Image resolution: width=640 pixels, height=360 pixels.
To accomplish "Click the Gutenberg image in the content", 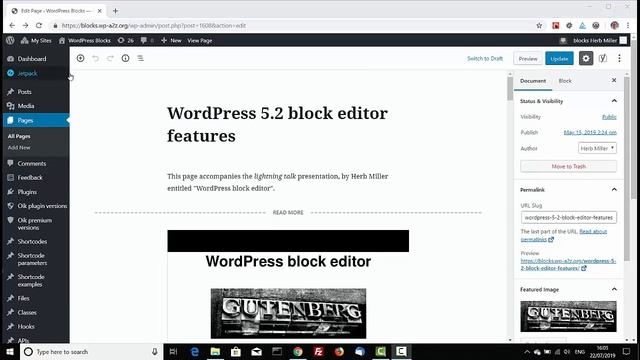I will tap(288, 313).
